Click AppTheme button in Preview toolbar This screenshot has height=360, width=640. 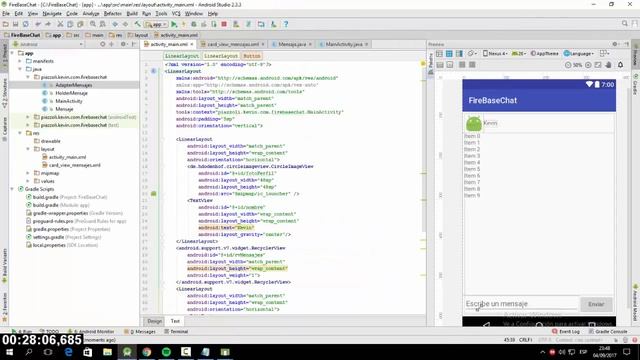(x=544, y=53)
